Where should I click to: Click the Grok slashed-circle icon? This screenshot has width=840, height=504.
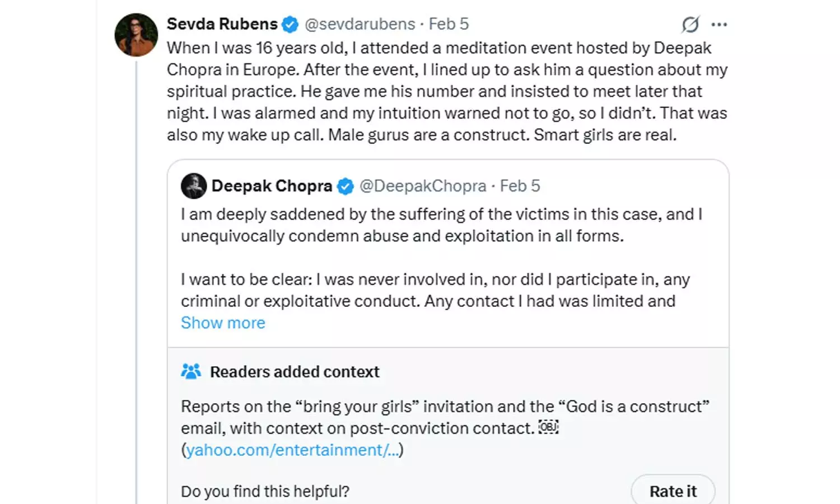690,25
